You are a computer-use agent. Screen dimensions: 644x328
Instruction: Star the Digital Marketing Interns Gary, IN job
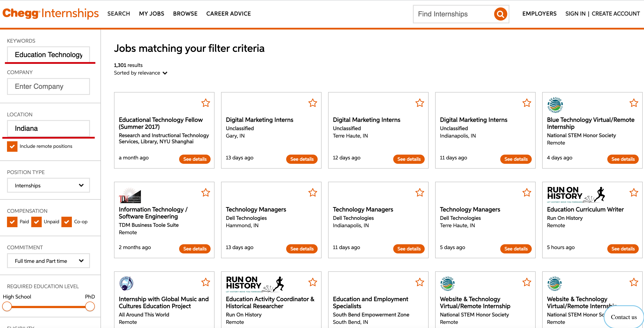(x=313, y=103)
